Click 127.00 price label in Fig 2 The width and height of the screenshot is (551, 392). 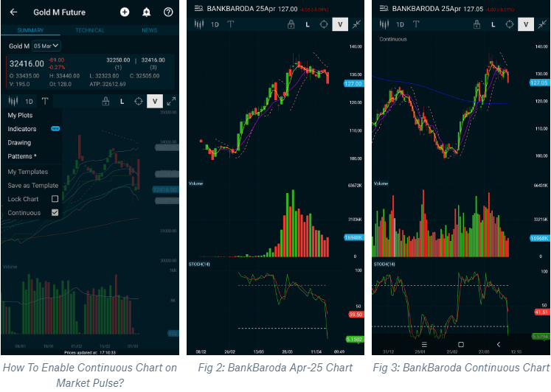(x=353, y=83)
